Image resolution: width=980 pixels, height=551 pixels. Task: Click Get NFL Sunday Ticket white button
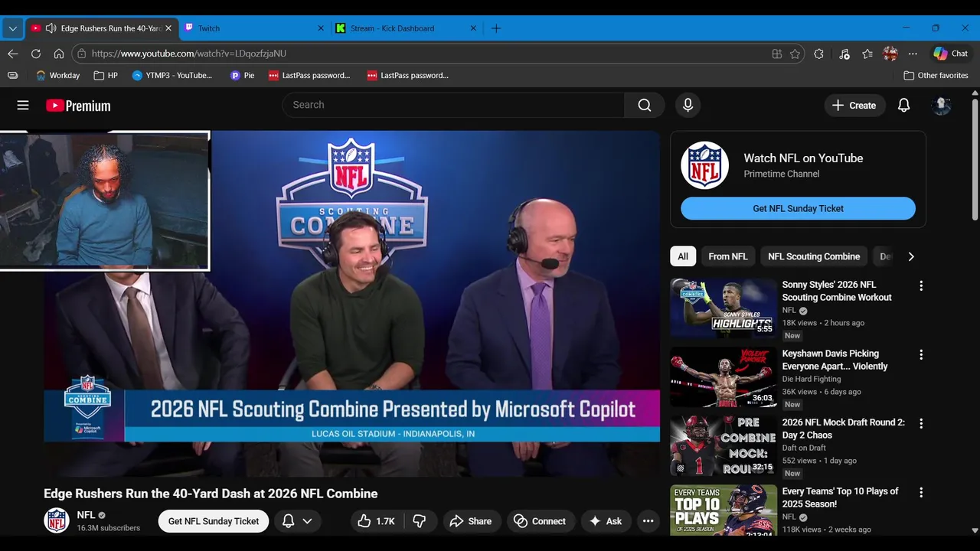(214, 521)
